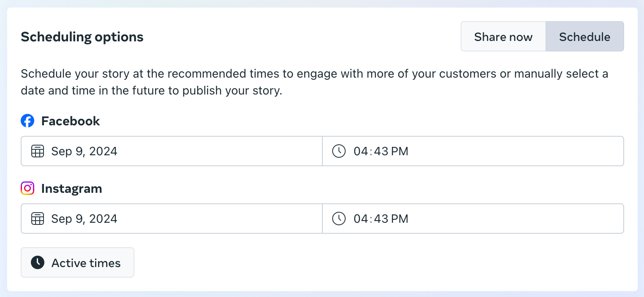Open the Facebook date field Sep 9, 2024
The image size is (644, 297).
click(x=172, y=151)
